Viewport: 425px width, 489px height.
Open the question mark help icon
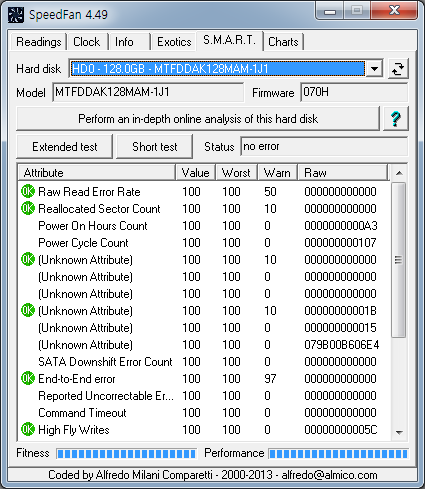[x=396, y=119]
